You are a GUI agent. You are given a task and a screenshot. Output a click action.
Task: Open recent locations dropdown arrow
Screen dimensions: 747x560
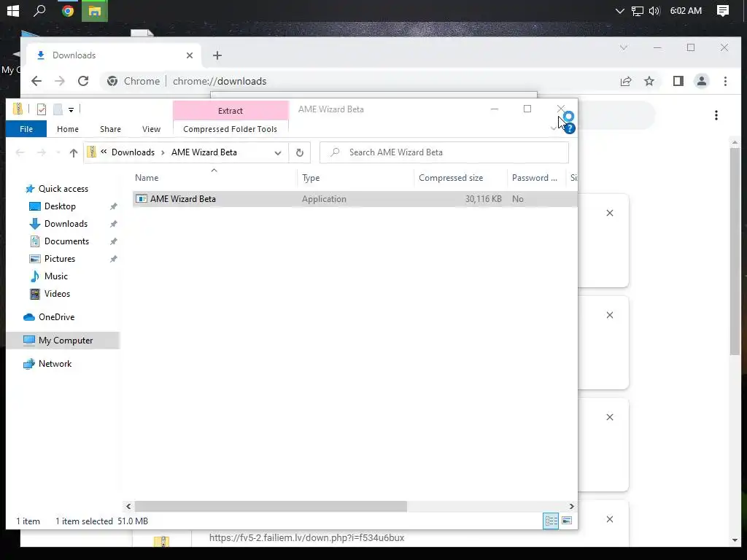point(58,153)
